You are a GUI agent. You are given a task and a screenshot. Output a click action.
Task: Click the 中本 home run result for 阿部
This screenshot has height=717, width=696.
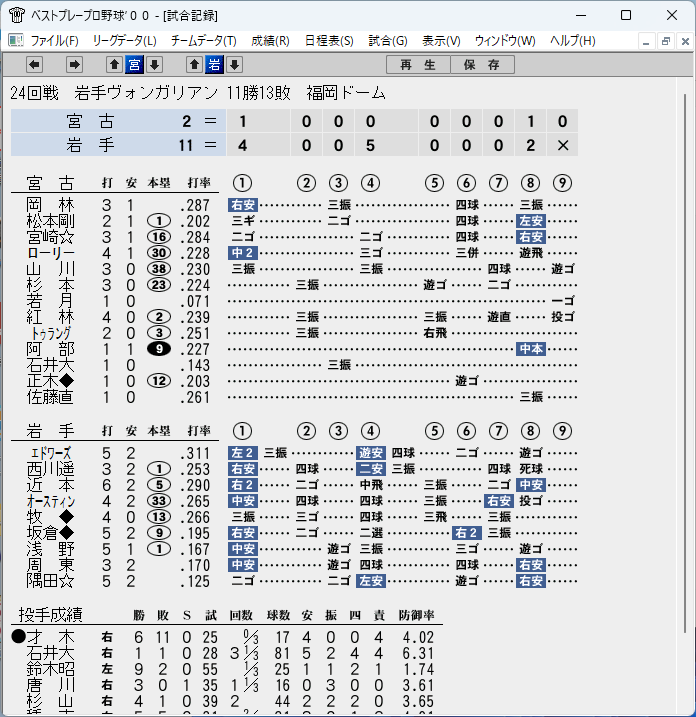(530, 349)
